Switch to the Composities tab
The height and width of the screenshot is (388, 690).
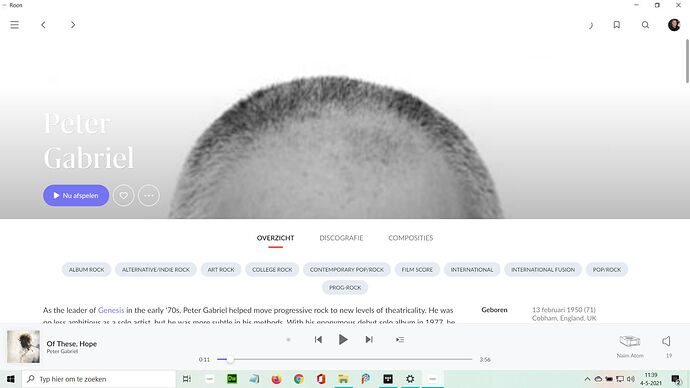point(411,238)
